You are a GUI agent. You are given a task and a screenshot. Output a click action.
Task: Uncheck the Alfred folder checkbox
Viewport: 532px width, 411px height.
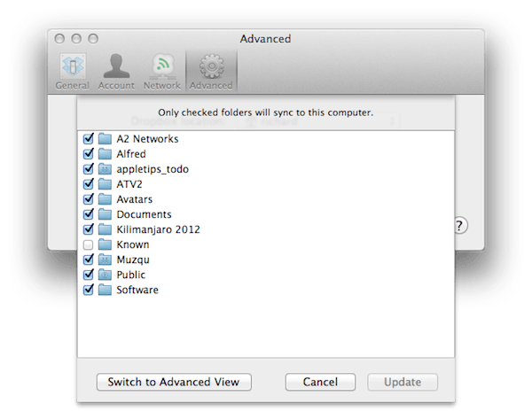pyautogui.click(x=88, y=154)
